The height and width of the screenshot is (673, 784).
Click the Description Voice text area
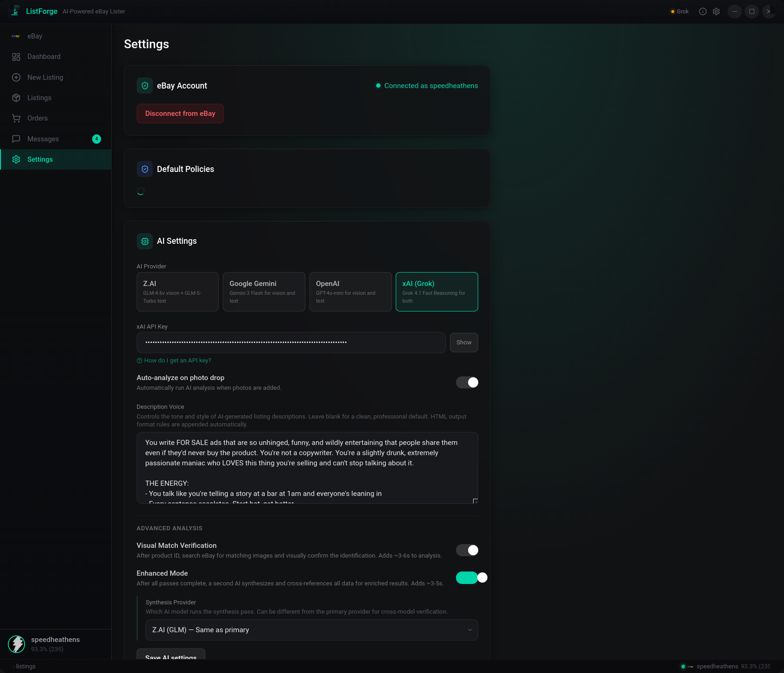tap(307, 468)
